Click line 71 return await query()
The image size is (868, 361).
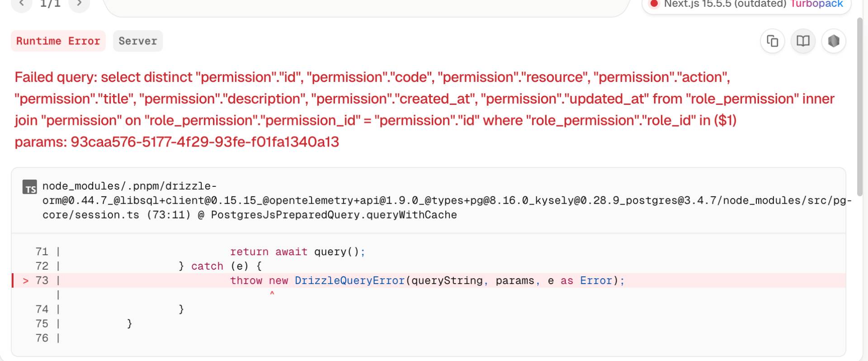[297, 252]
